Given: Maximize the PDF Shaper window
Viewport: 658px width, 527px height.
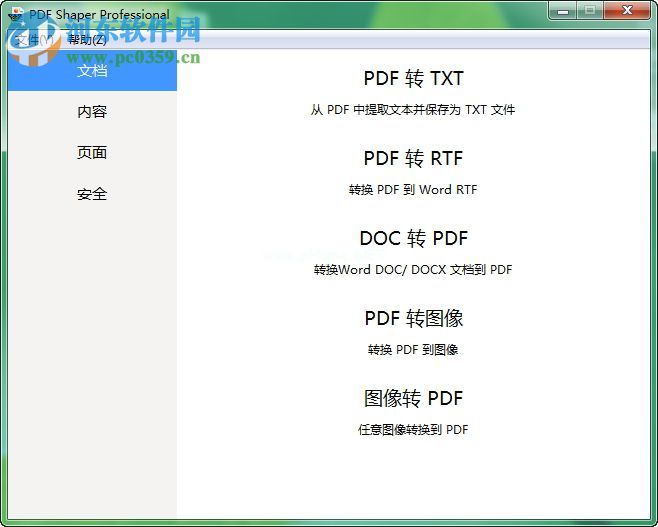Looking at the screenshot, I should 590,10.
